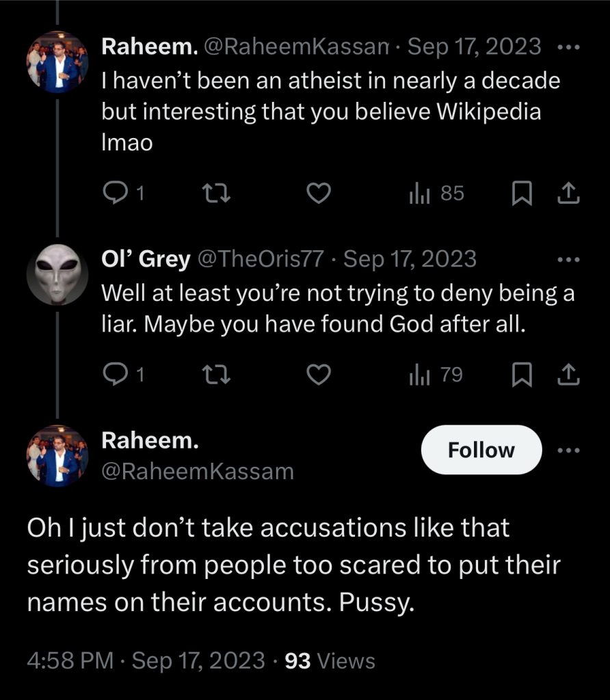Like Ol' Grey's liar tweet
The height and width of the screenshot is (700, 610).
[317, 375]
